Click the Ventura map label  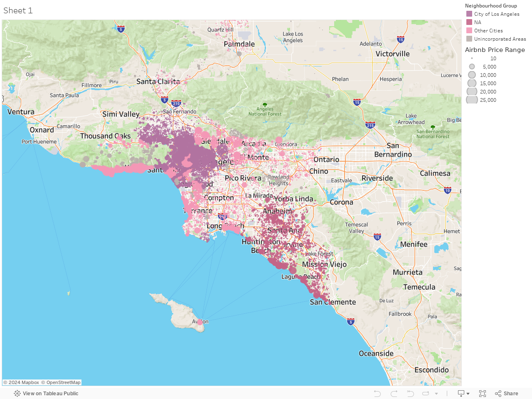click(x=21, y=112)
